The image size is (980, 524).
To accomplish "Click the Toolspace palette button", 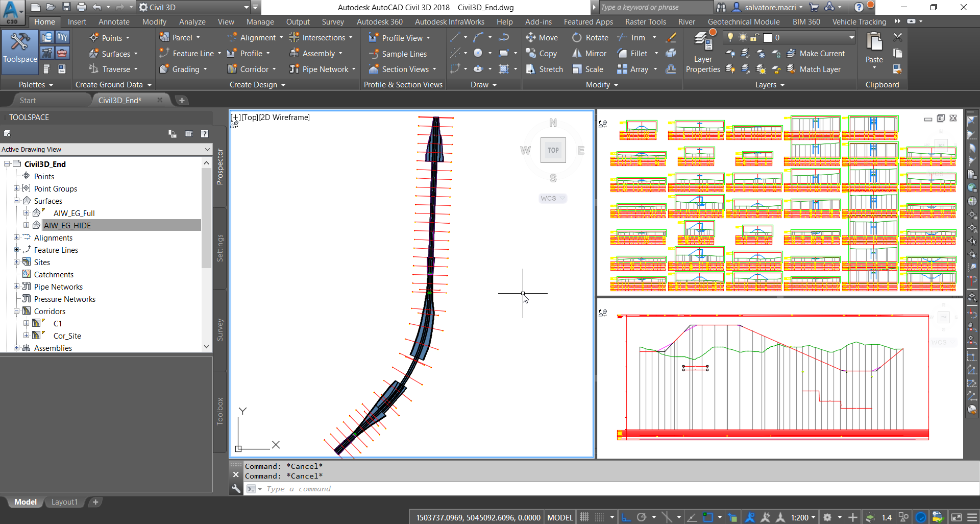I will tap(20, 51).
